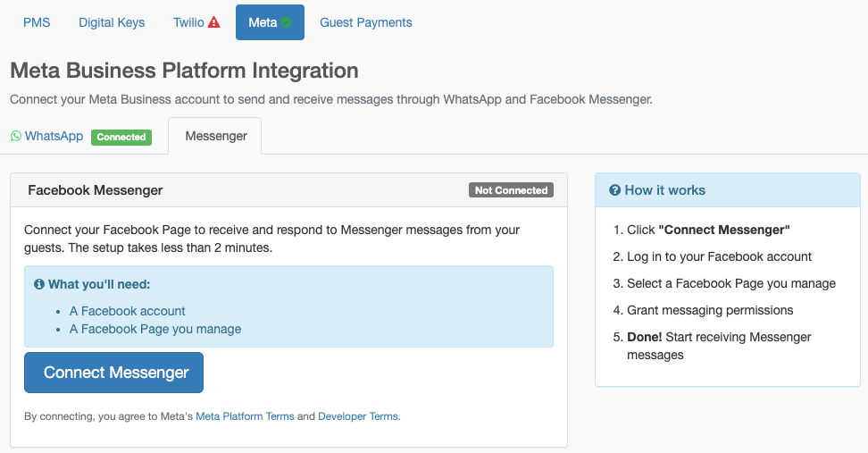The width and height of the screenshot is (868, 453).
Task: Click the WhatsApp logo icon
Action: click(x=16, y=137)
